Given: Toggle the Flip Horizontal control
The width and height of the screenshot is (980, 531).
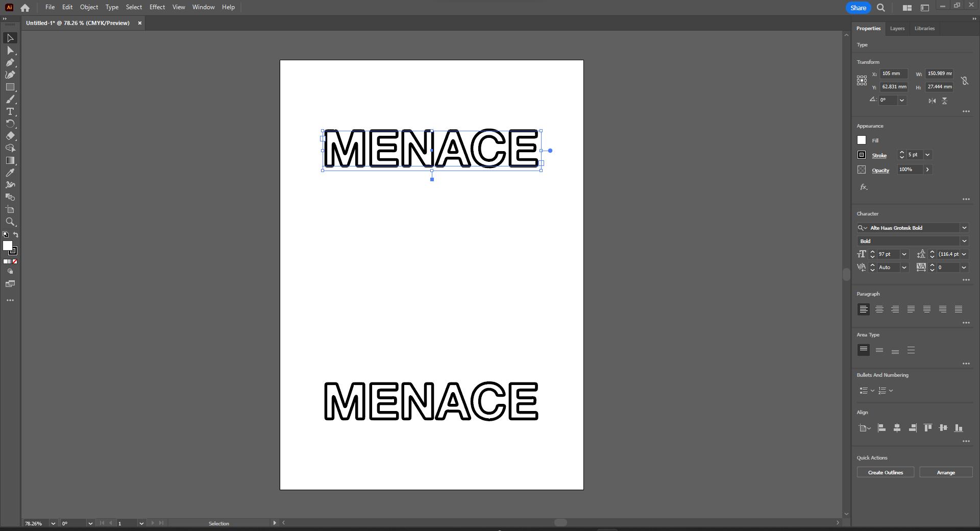Looking at the screenshot, I should click(931, 101).
